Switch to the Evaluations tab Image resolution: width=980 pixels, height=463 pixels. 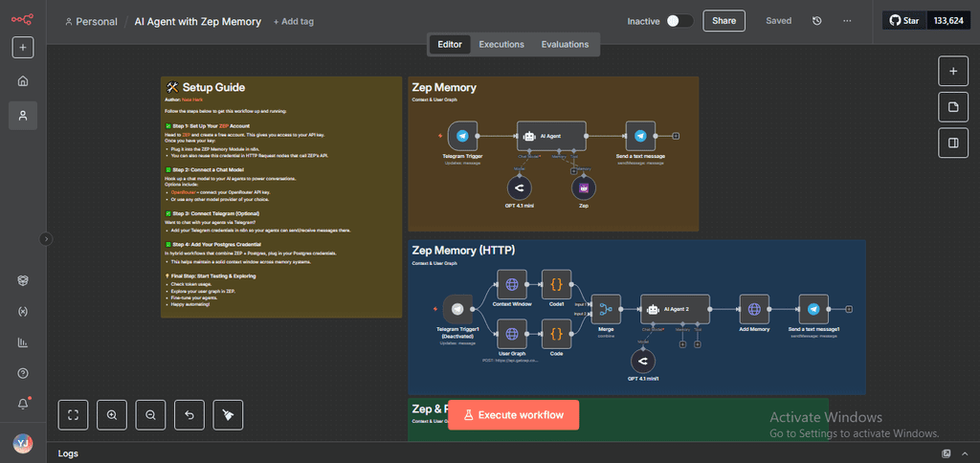pyautogui.click(x=565, y=44)
